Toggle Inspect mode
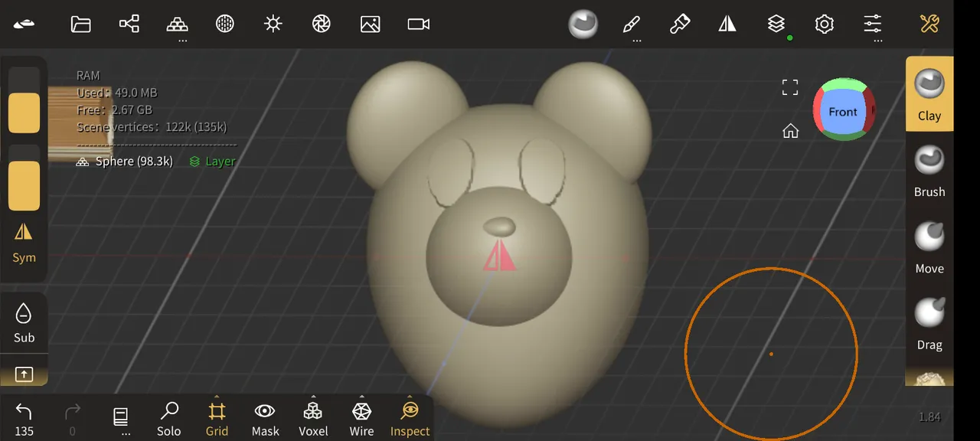 pos(410,419)
